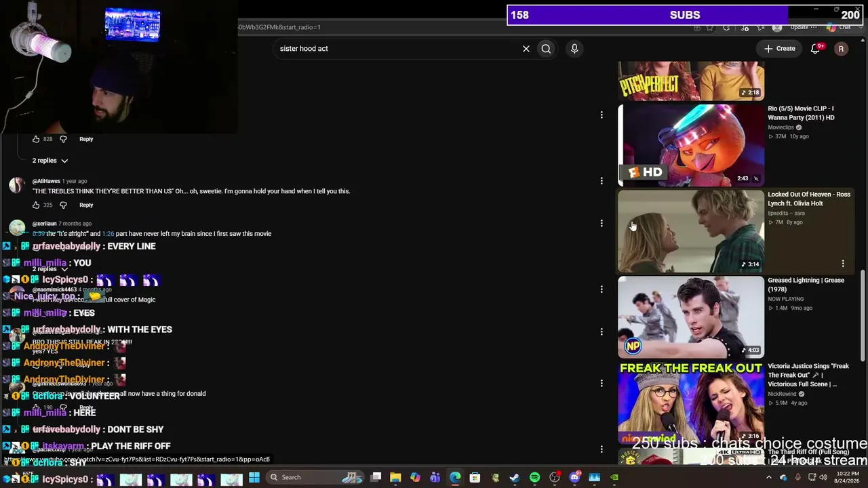Open 'Rio (5/5) Movie CLIP' video title
This screenshot has width=868, height=488.
click(801, 113)
